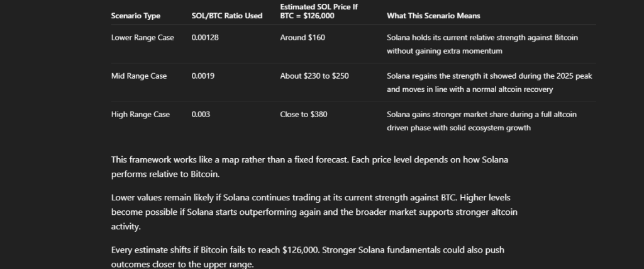Click the 0.00128 ratio value
Image resolution: width=644 pixels, height=269 pixels.
pos(205,38)
